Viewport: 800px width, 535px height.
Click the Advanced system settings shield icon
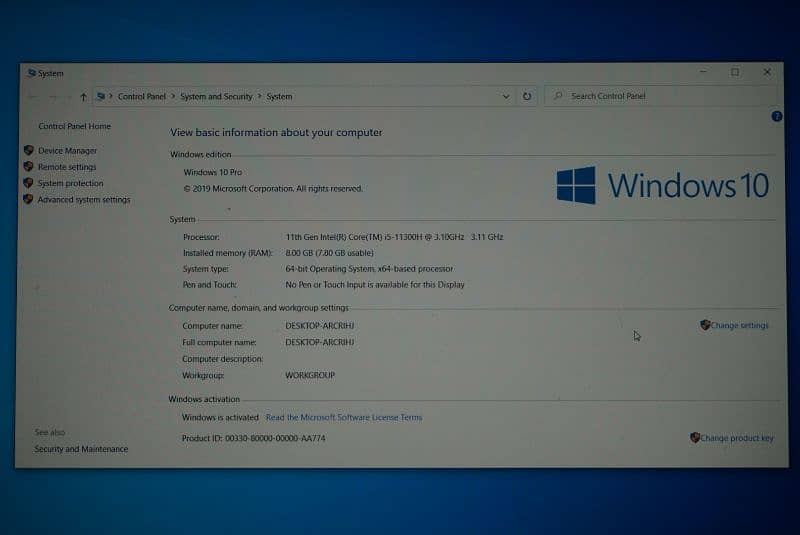coord(29,199)
